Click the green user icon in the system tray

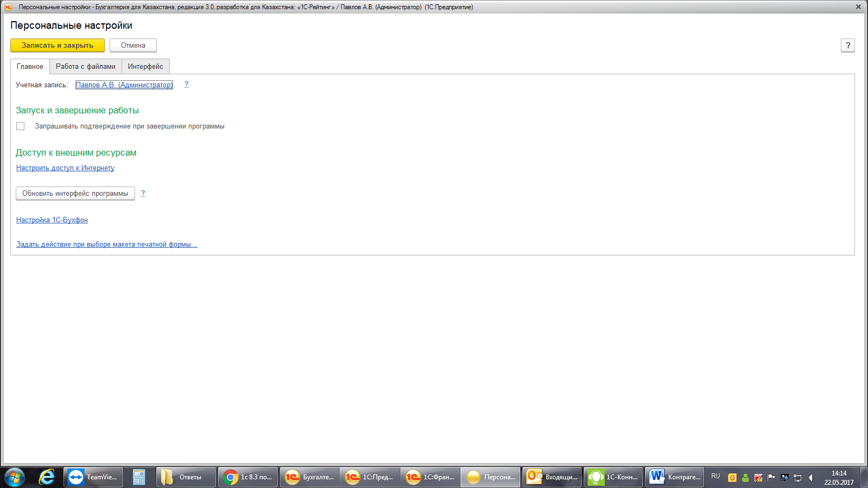(745, 478)
